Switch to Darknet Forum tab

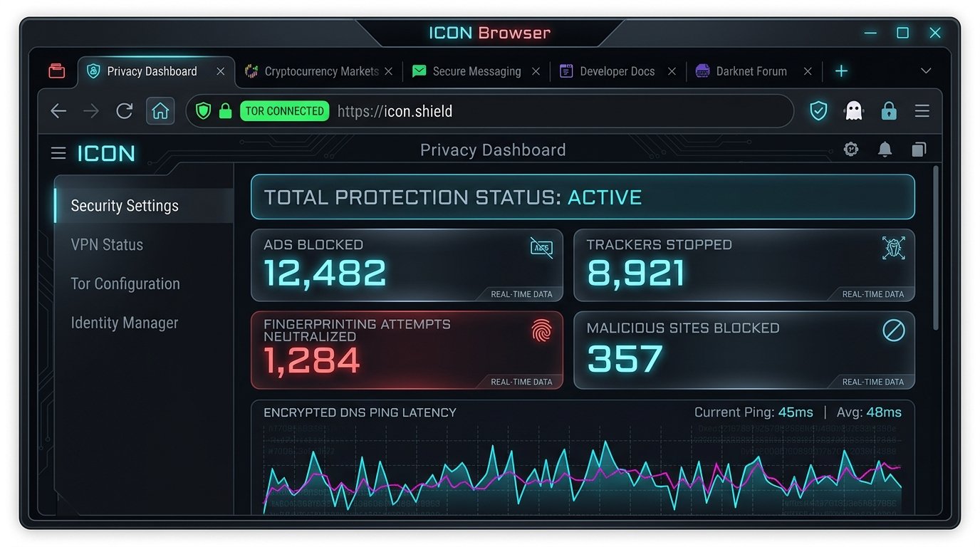coord(753,71)
